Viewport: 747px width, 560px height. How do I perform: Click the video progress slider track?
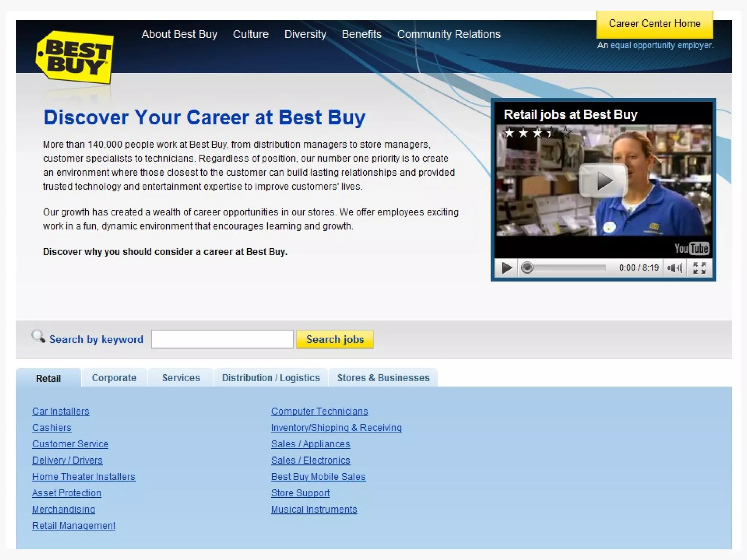569,268
